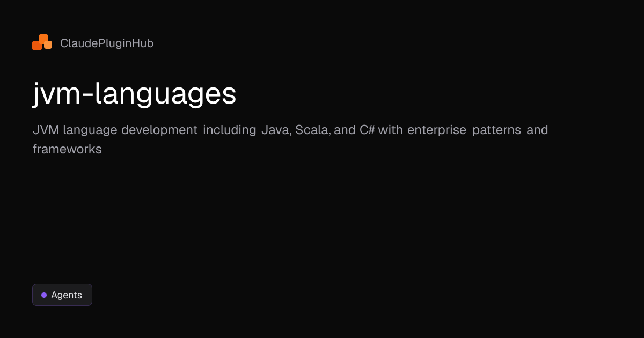Click the word "frameworks" on second line
The height and width of the screenshot is (338, 644).
tap(67, 149)
